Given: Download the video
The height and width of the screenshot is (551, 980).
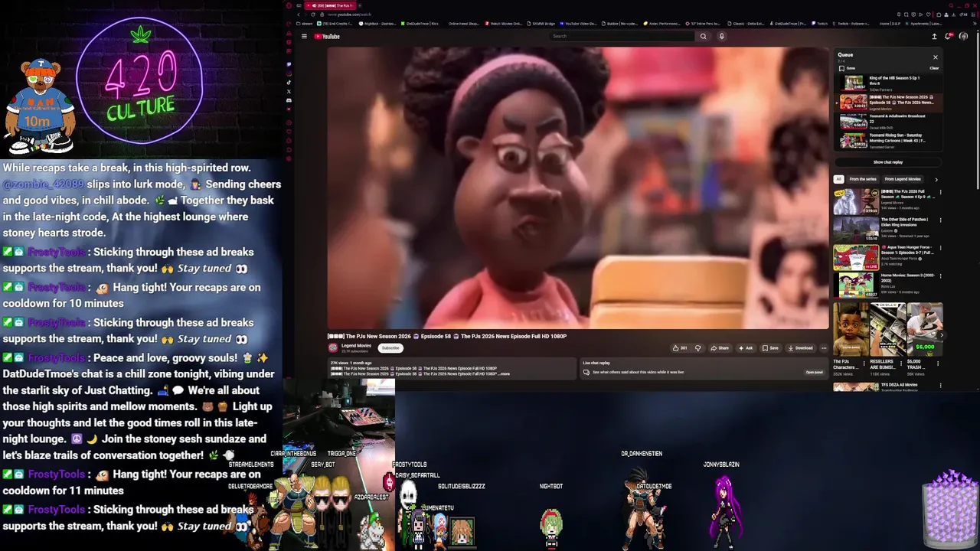Looking at the screenshot, I should (800, 348).
